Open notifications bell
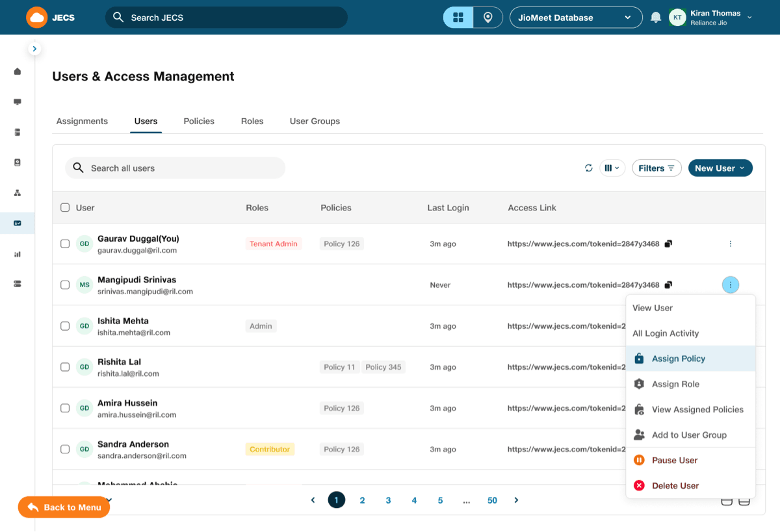The width and height of the screenshot is (780, 532). pos(656,18)
